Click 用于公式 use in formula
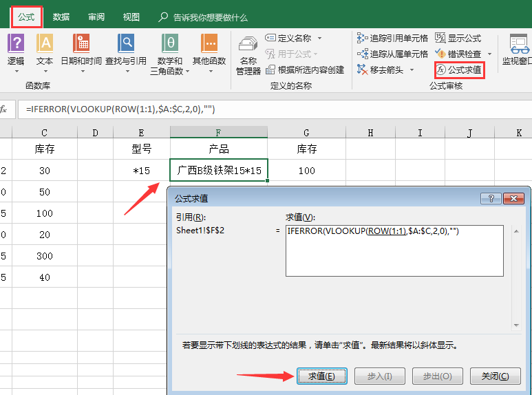532x395 pixels. [291, 54]
